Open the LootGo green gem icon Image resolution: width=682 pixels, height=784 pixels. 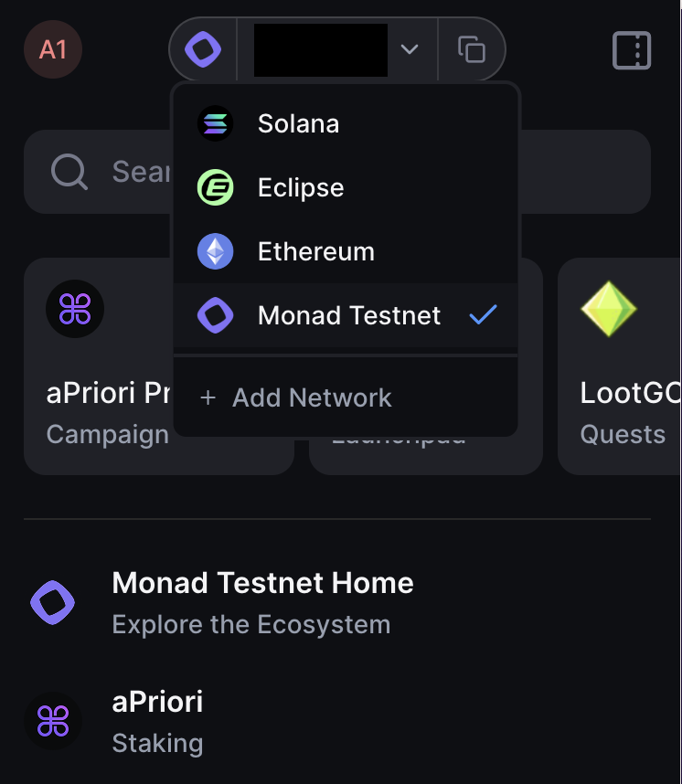tap(609, 309)
